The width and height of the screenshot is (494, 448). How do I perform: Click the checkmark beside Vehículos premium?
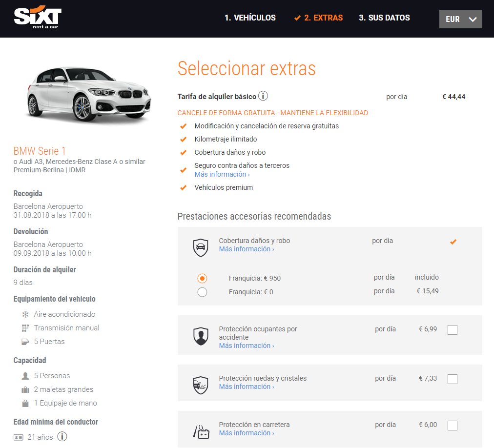click(183, 188)
